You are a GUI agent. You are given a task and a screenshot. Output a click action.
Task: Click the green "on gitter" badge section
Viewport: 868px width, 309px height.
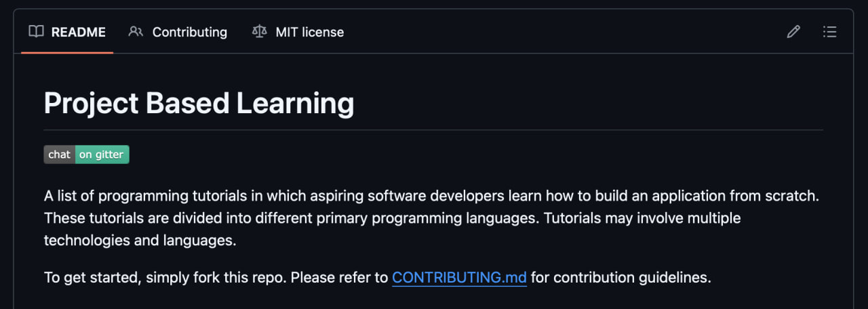pyautogui.click(x=102, y=154)
